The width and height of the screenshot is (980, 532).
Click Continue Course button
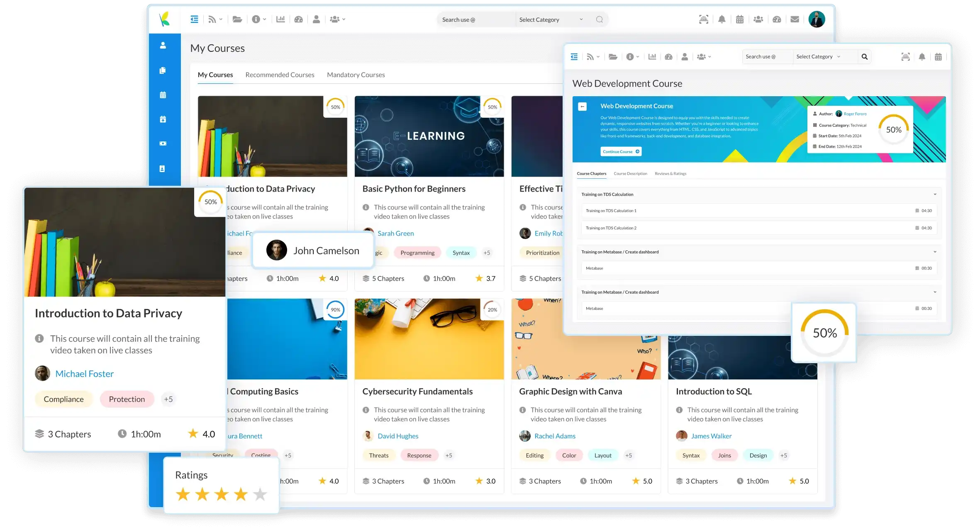(x=621, y=152)
